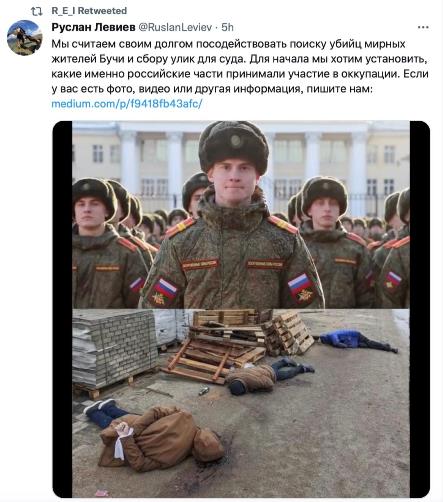The image size is (443, 502).
Task: Click the tweet line starting "Мы считаем"
Action: 228,44
